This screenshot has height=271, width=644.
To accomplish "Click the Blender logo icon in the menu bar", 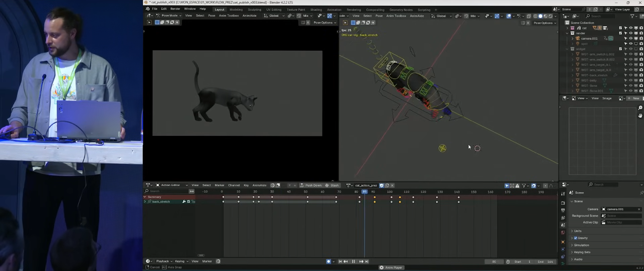I will coord(148,9).
